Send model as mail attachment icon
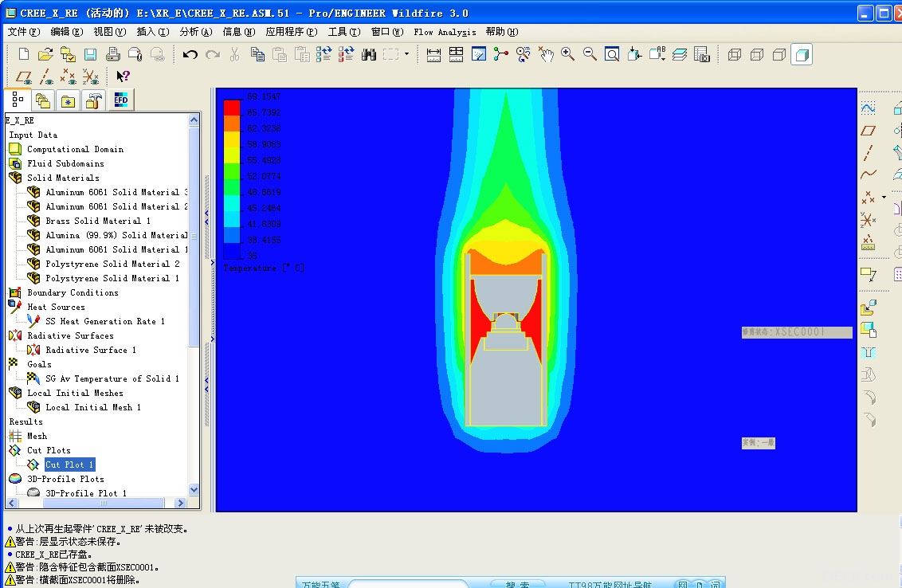The image size is (902, 588). point(135,55)
